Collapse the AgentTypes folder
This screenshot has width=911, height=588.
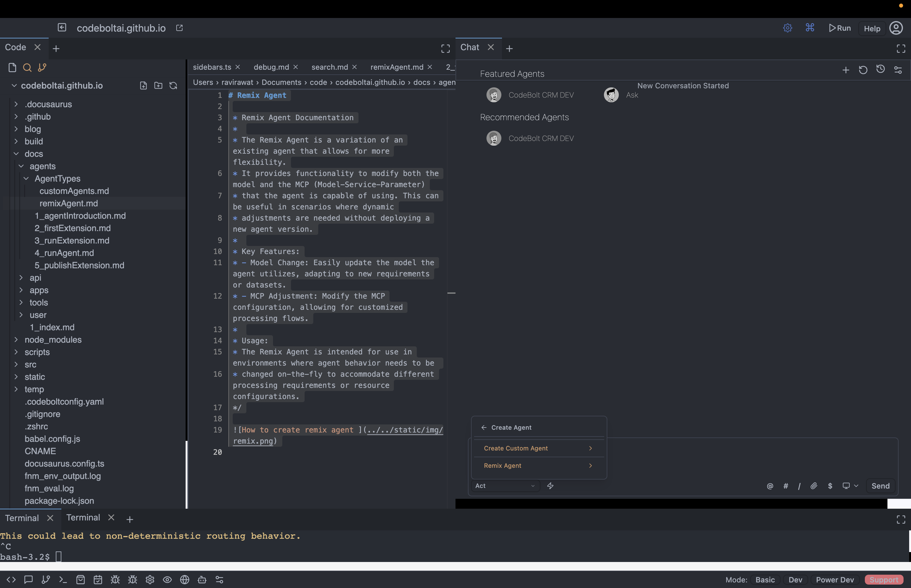click(26, 178)
